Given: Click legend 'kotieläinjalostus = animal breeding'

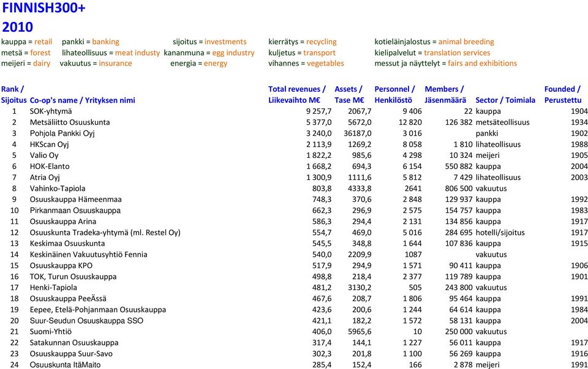Looking at the screenshot, I should 434,42.
